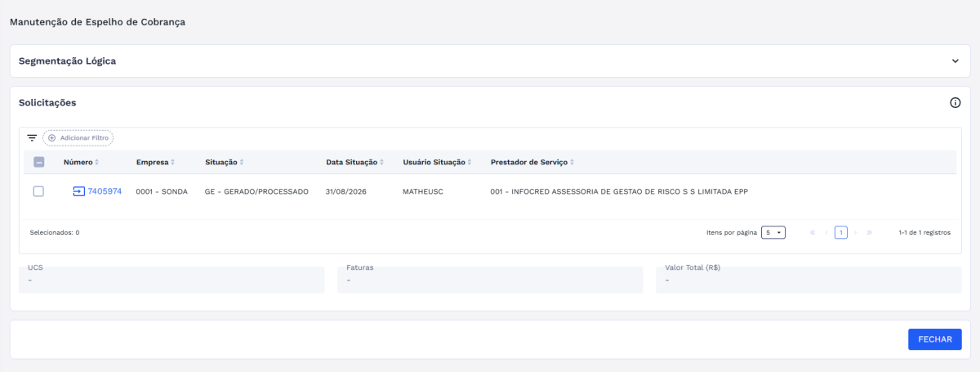The height and width of the screenshot is (372, 980).
Task: Select page 1 in pagination
Action: [x=840, y=232]
